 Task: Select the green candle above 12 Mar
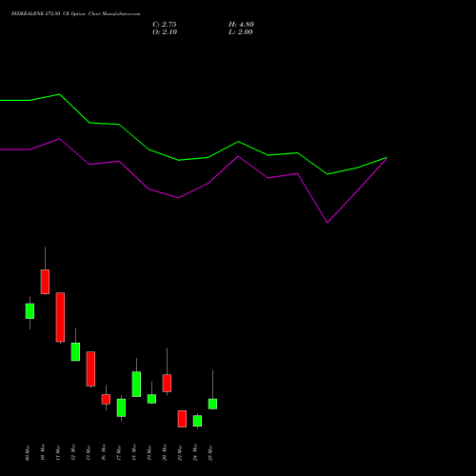click(75, 351)
